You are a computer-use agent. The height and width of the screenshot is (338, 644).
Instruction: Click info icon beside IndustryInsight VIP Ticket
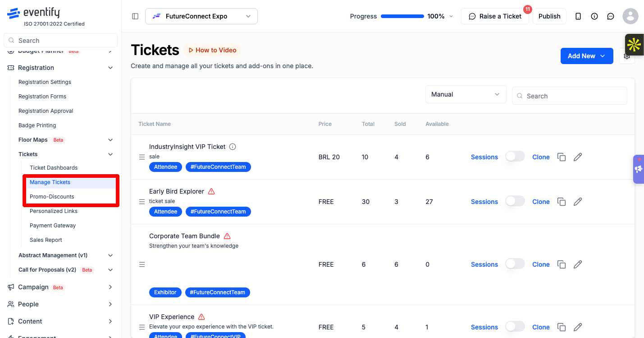click(233, 147)
